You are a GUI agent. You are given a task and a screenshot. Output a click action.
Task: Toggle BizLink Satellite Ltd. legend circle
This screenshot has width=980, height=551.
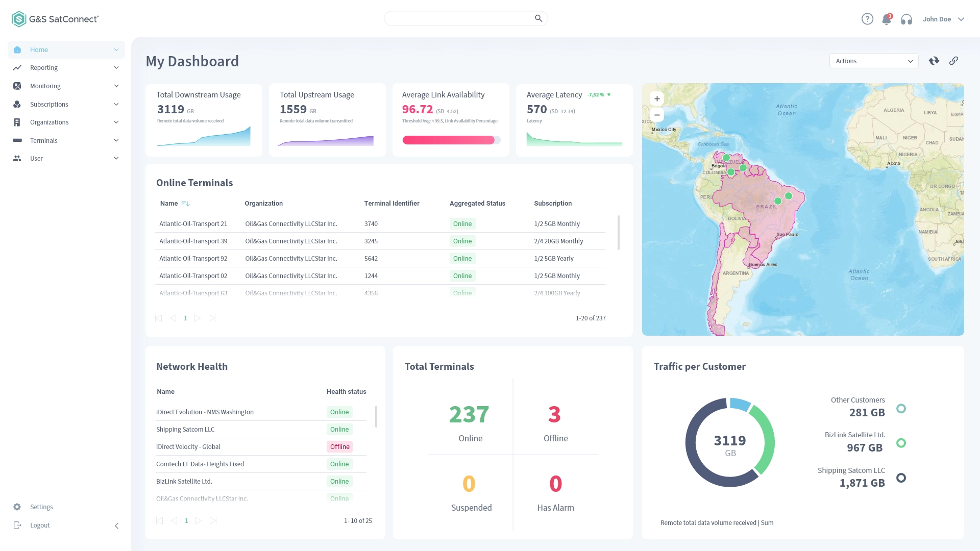click(901, 443)
